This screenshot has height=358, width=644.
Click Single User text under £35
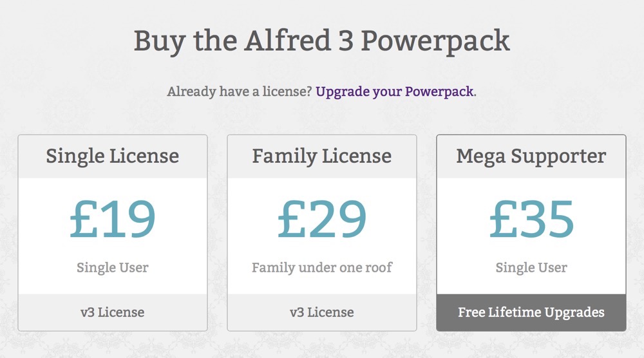(x=531, y=267)
